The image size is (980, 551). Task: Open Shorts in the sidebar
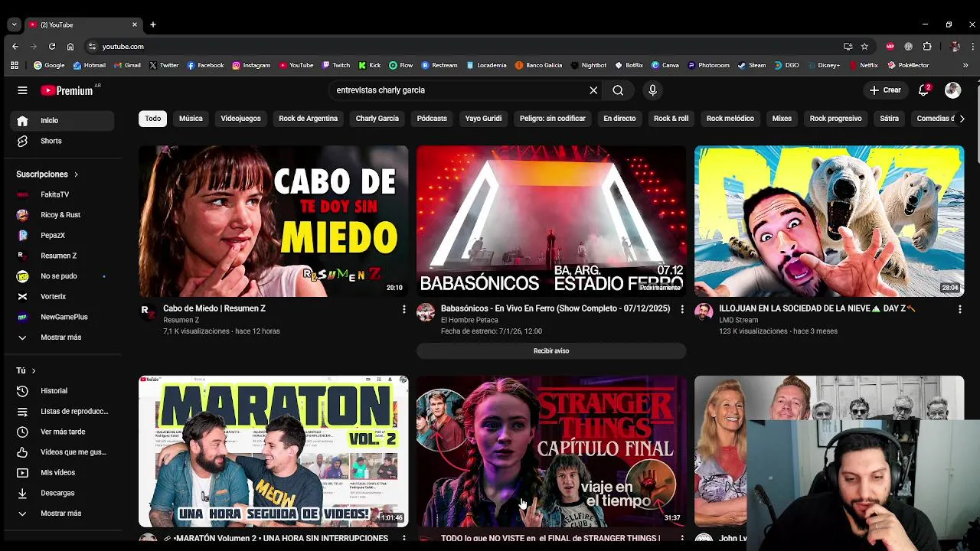click(62, 141)
